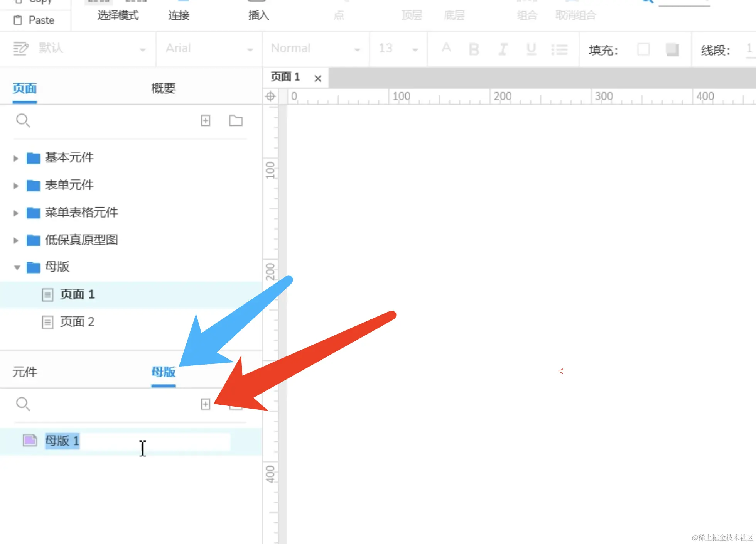Select 页面 2 in the page tree
756x544 pixels.
(x=77, y=322)
